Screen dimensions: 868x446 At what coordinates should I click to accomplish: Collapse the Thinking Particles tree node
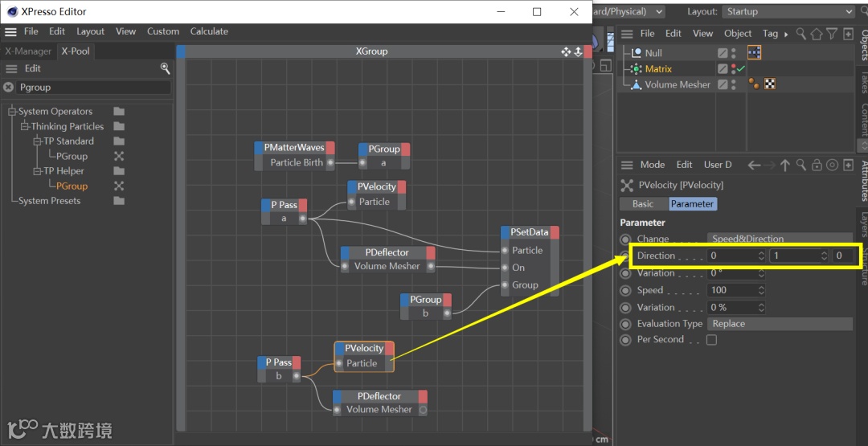pyautogui.click(x=25, y=126)
